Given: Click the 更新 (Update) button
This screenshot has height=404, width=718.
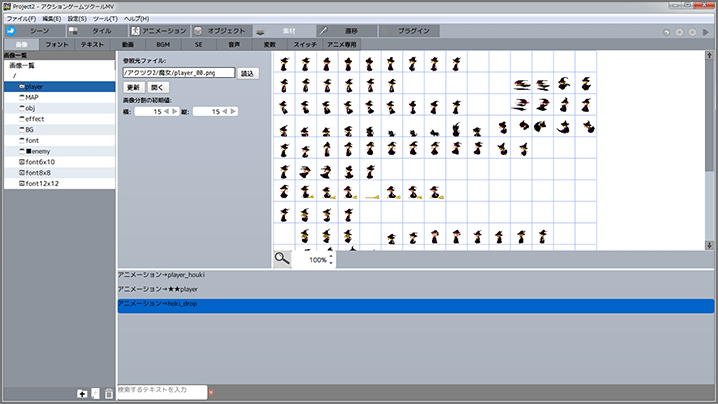Looking at the screenshot, I should (x=133, y=88).
